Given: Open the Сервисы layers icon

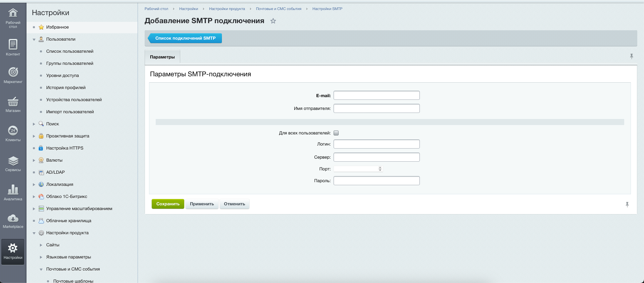Looking at the screenshot, I should (x=13, y=161).
